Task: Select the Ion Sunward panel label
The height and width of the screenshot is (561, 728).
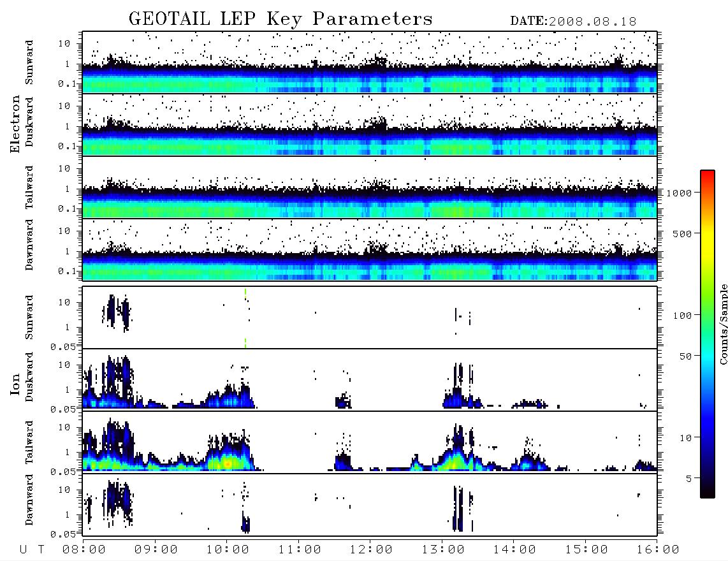Action: [x=29, y=317]
